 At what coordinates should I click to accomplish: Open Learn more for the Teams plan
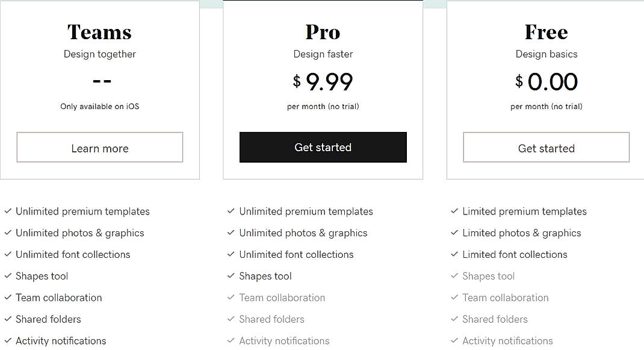99,147
